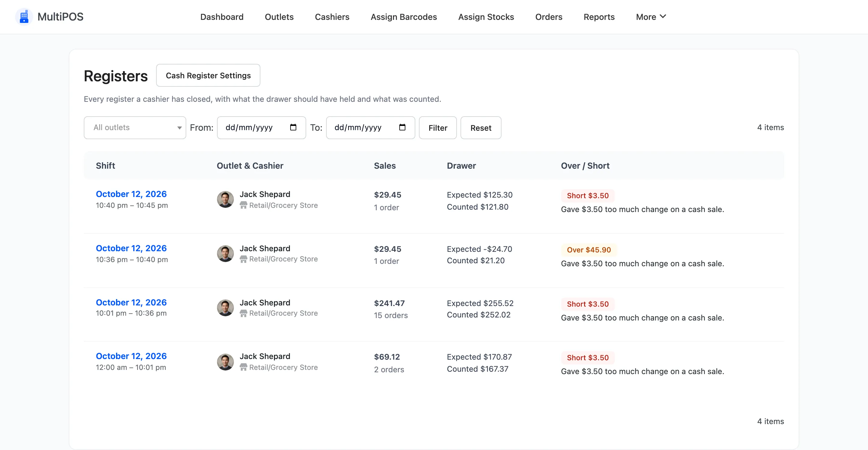Screen dimensions: 868x450
Task: Click store icon in the 10:01 pm – 10:36 pm row
Action: point(243,313)
